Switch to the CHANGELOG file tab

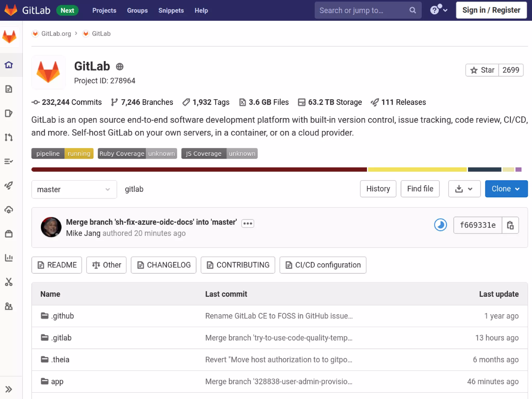click(164, 265)
